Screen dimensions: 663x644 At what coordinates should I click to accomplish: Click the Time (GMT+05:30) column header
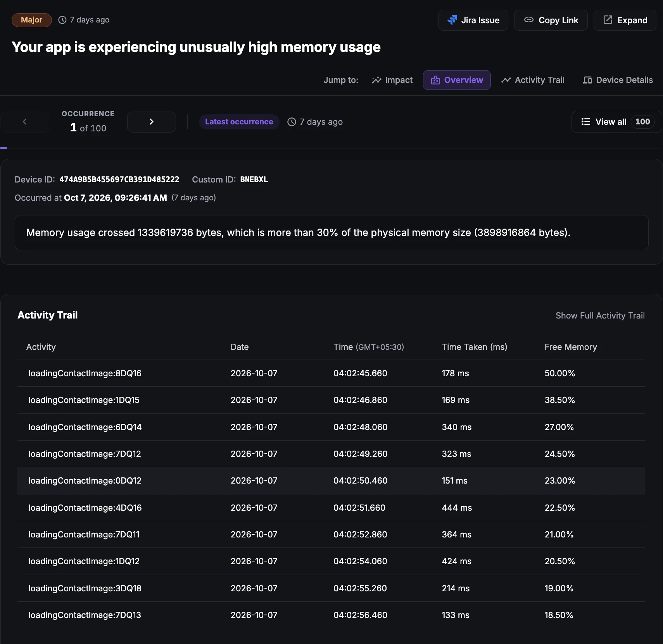pyautogui.click(x=369, y=347)
